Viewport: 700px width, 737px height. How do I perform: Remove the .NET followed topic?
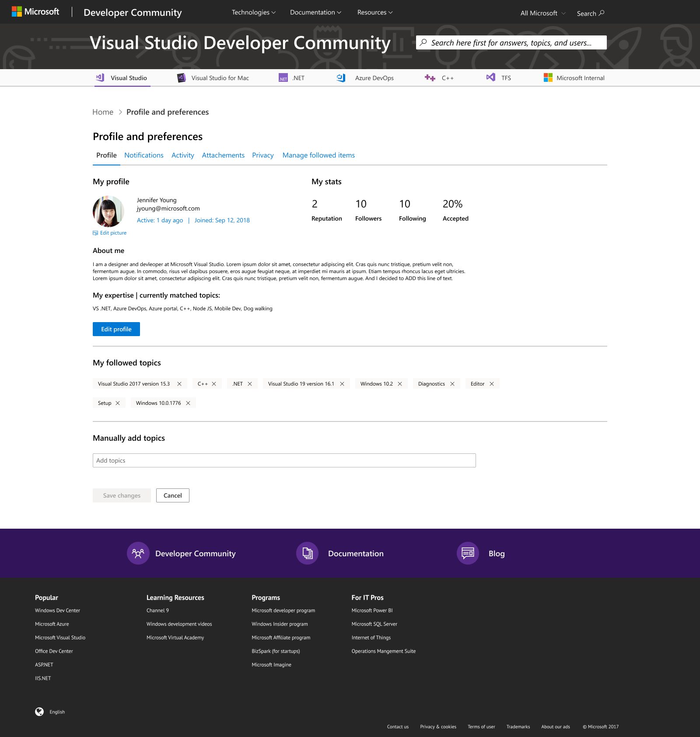tap(250, 384)
